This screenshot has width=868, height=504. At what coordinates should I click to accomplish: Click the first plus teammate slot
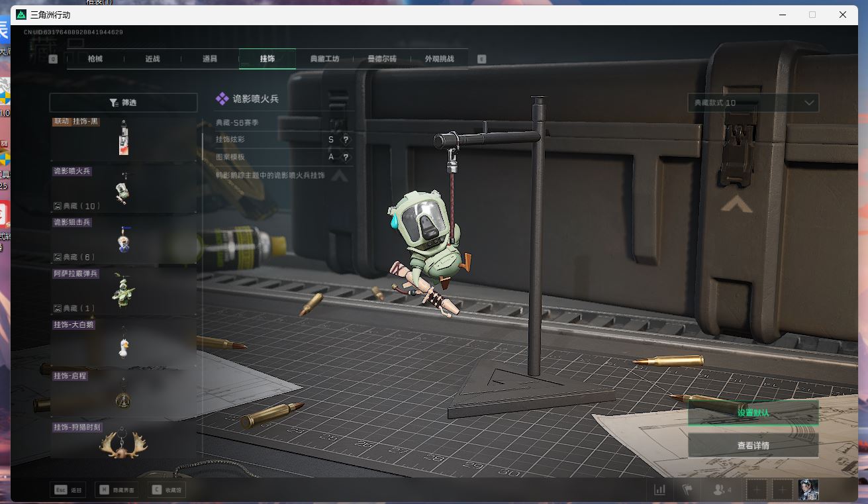[x=757, y=490]
